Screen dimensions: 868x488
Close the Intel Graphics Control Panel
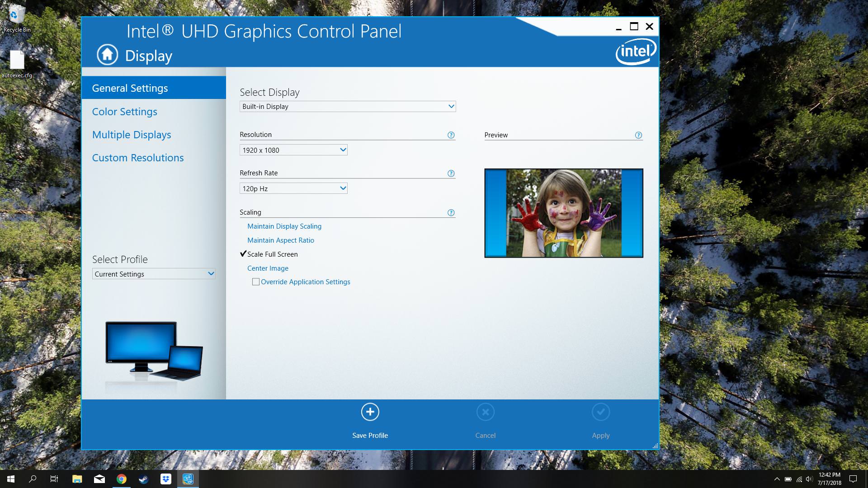pyautogui.click(x=649, y=27)
